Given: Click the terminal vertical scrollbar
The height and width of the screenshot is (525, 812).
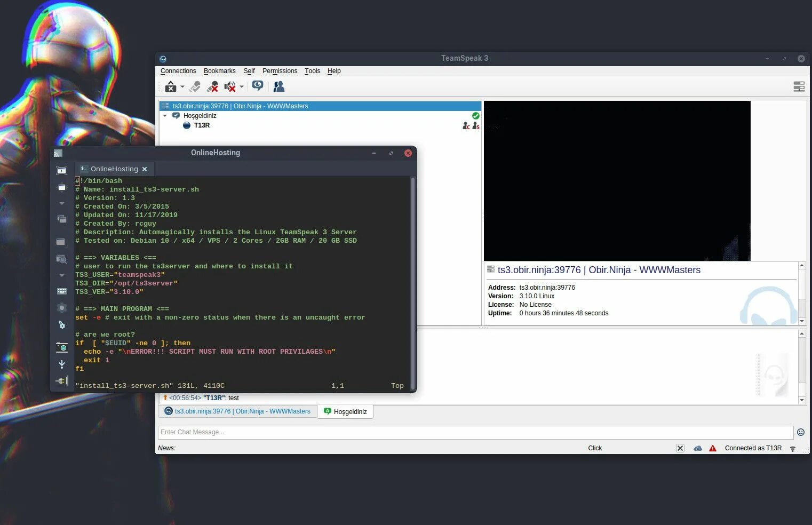Looking at the screenshot, I should (x=412, y=283).
